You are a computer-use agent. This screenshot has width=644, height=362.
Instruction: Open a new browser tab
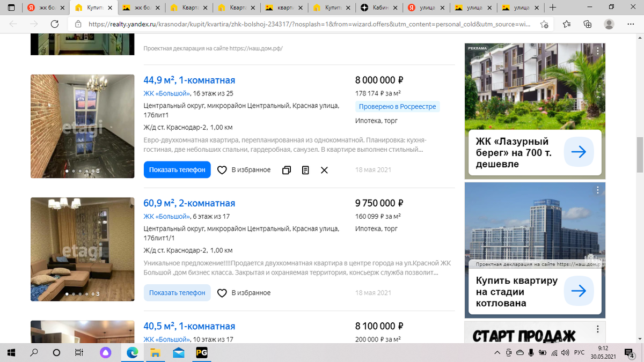pos(553,8)
